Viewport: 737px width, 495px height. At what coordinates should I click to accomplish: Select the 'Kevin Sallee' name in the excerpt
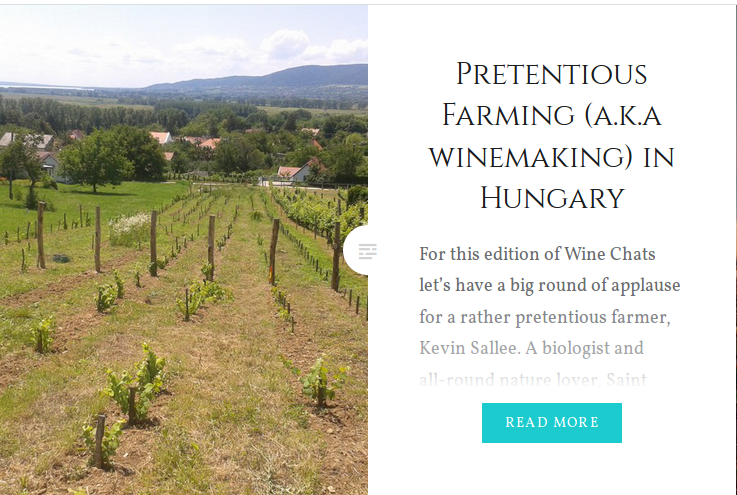(469, 348)
